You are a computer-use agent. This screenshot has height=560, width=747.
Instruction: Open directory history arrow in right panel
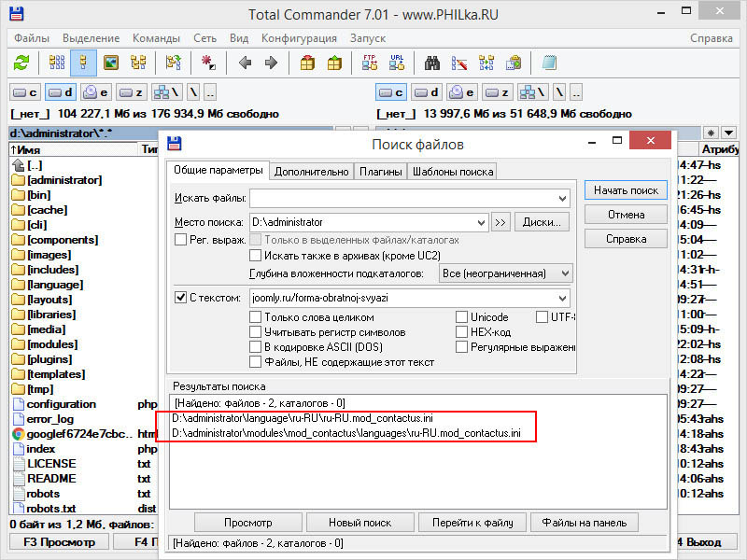click(x=729, y=133)
